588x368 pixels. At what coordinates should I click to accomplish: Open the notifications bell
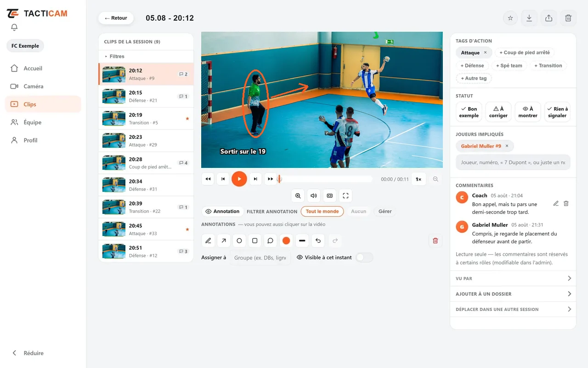[14, 28]
